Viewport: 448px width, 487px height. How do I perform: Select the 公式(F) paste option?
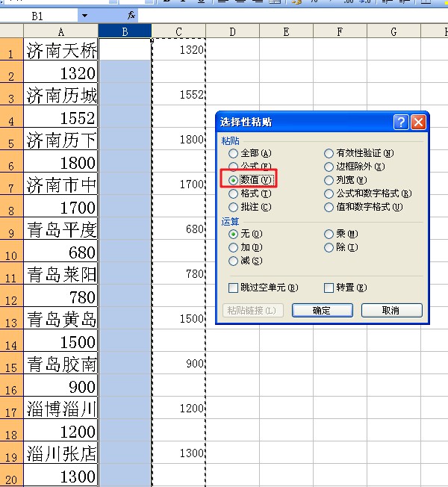click(250, 166)
